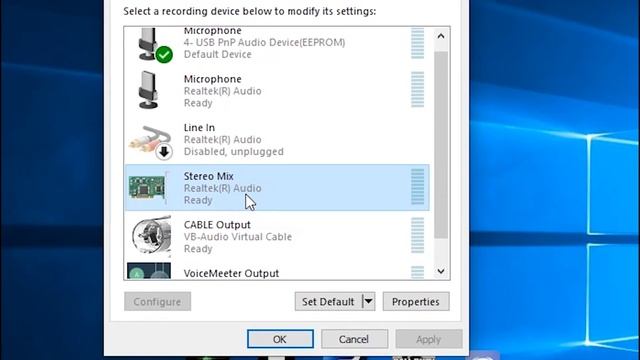Click the level meter of USB PnP Microphone
640x360 pixels.
[418, 43]
